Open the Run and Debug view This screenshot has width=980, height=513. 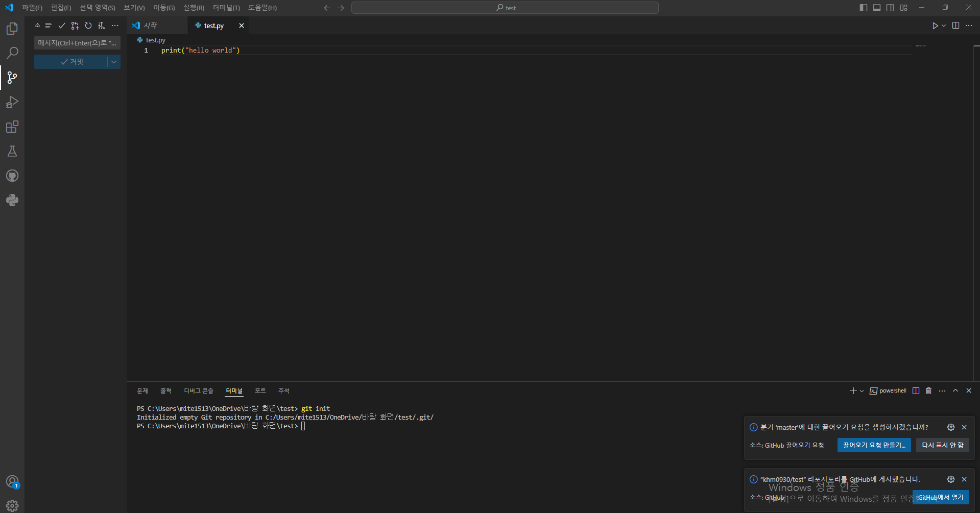point(12,102)
